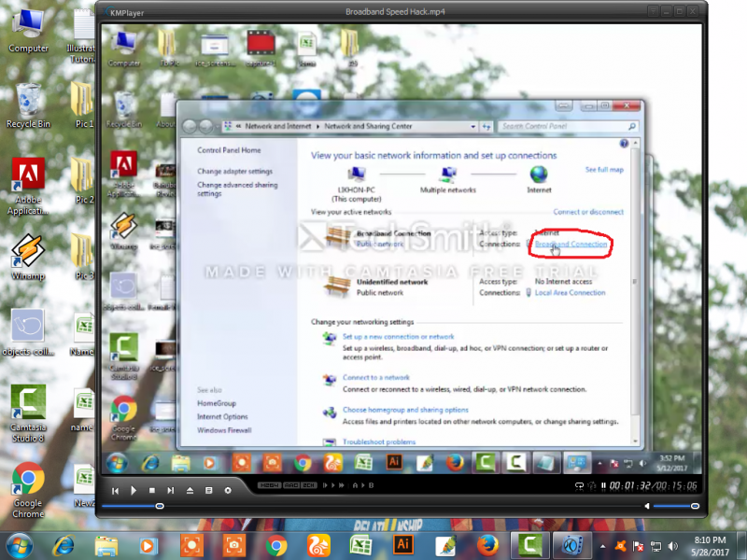Open the paint pen app on taskbar
The width and height of the screenshot is (747, 560).
coord(445,546)
